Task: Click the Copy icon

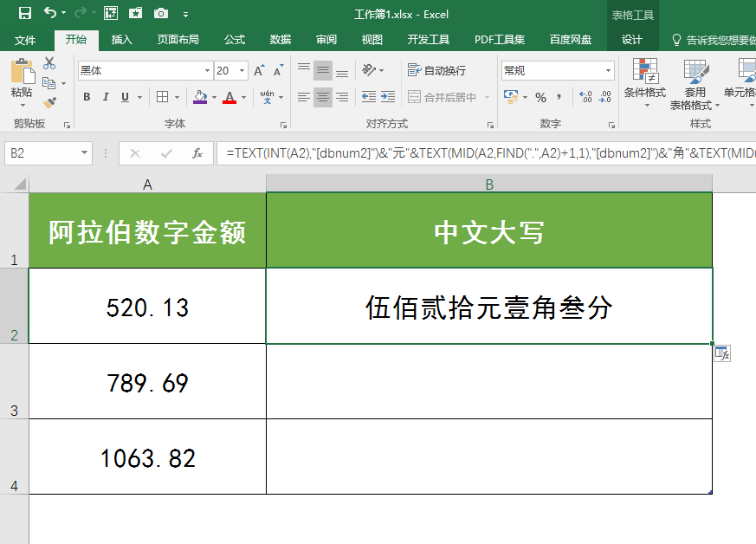Action: tap(48, 83)
